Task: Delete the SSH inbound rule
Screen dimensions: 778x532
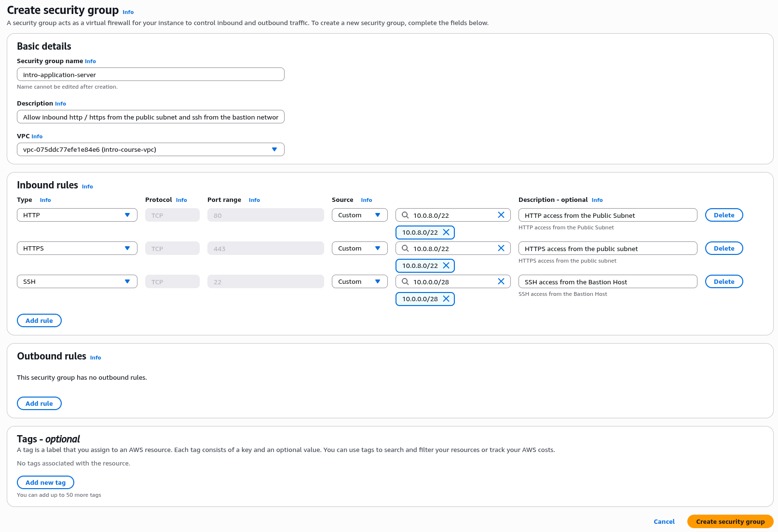Action: (723, 281)
